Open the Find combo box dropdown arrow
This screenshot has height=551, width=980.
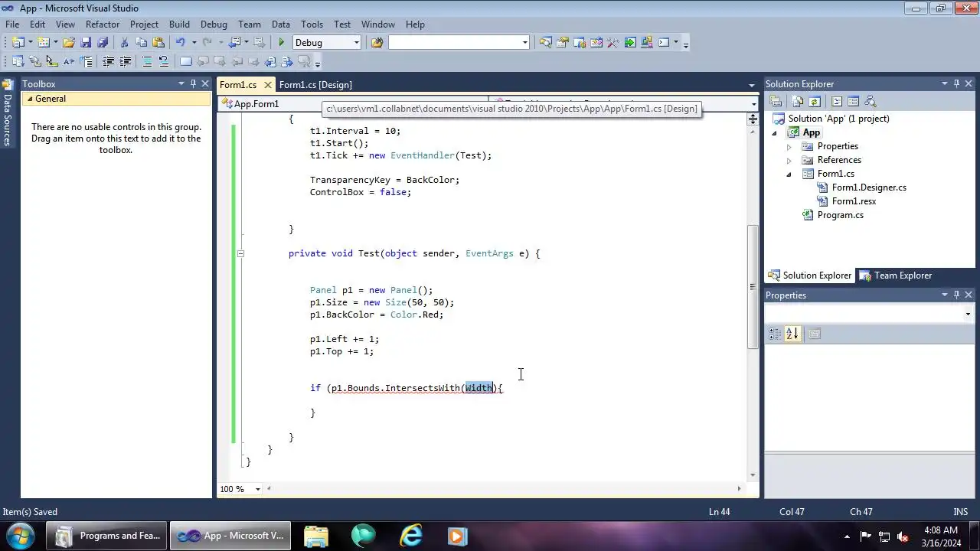524,43
